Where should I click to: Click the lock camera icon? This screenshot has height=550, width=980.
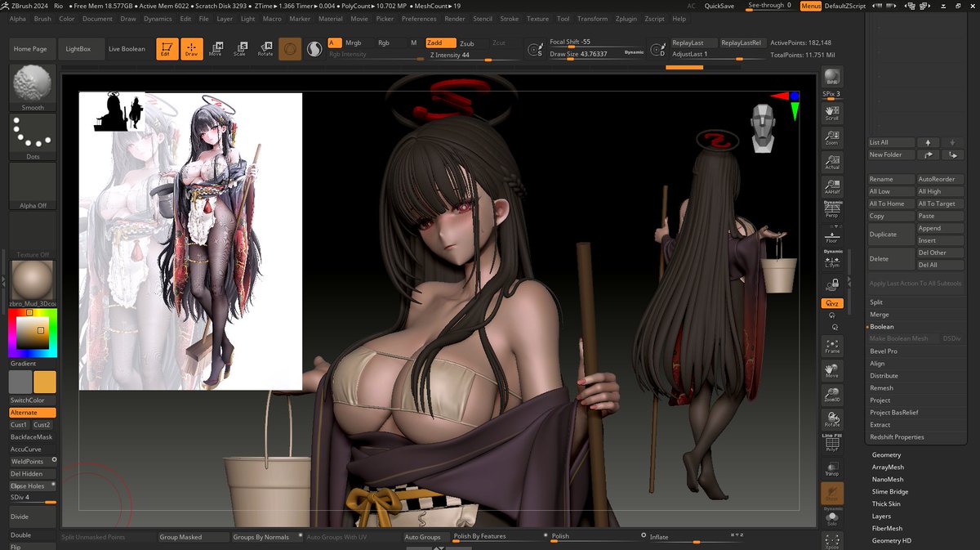click(x=832, y=284)
